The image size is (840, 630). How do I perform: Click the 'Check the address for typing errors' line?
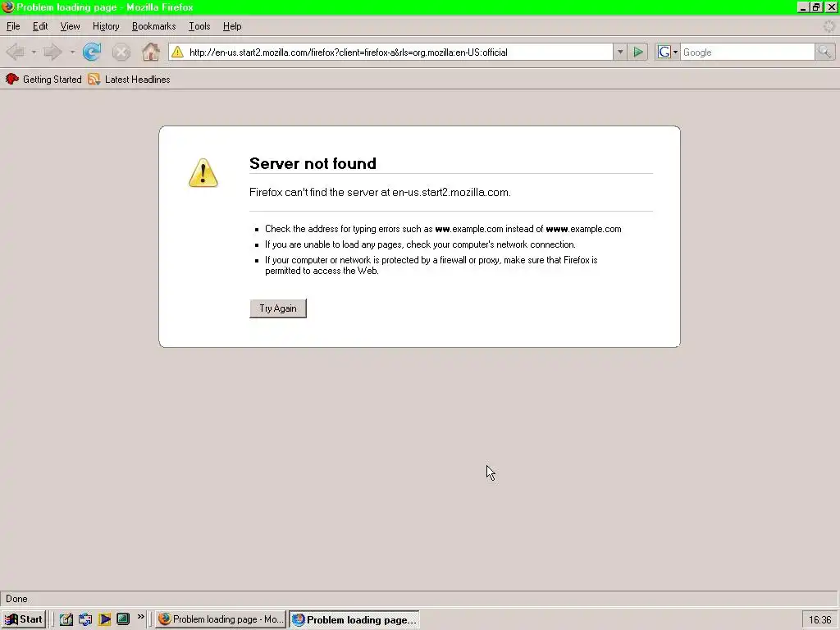pos(443,229)
